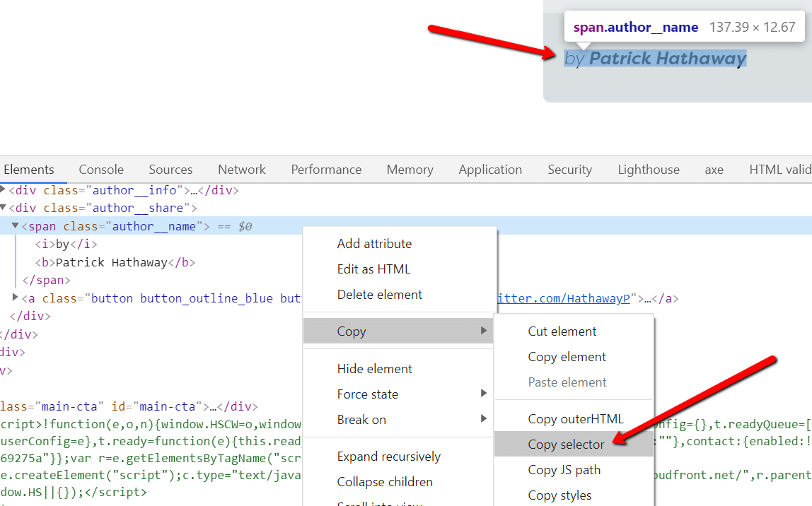
Task: Click Copy selector in the submenu
Action: coord(566,445)
